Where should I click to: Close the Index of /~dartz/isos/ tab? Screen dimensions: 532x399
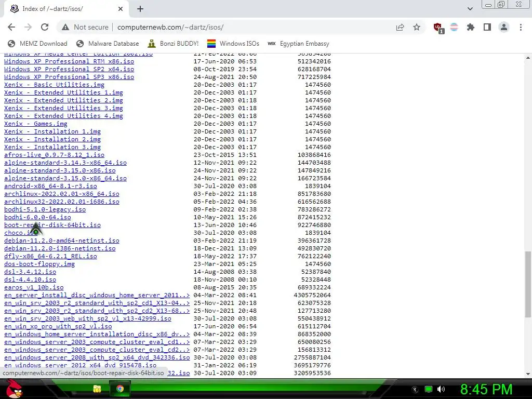tap(121, 9)
